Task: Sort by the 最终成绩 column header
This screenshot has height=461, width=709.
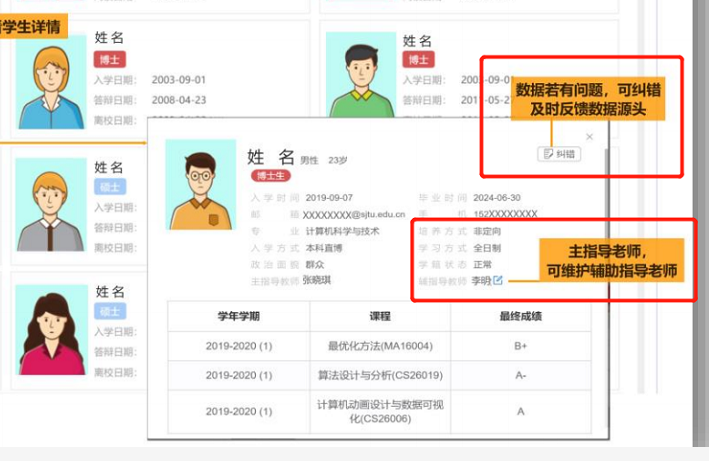Action: 520,316
